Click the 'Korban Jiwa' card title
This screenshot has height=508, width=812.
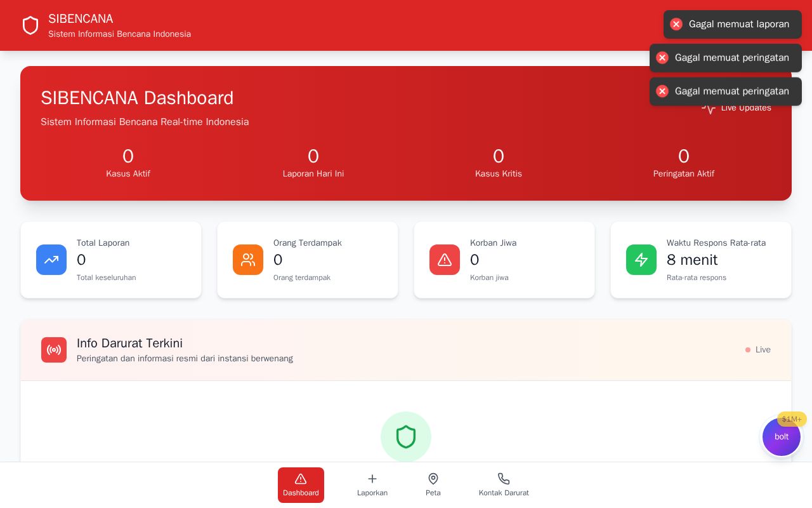(x=493, y=243)
